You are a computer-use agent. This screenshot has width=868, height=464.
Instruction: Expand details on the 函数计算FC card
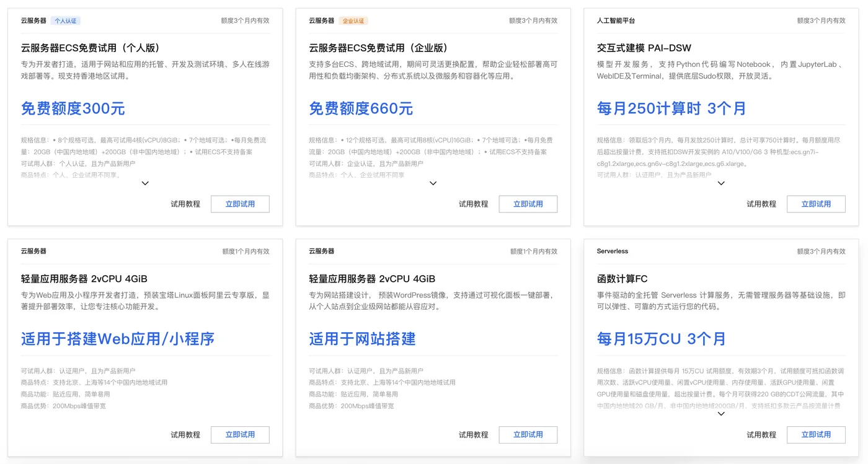pyautogui.click(x=720, y=414)
